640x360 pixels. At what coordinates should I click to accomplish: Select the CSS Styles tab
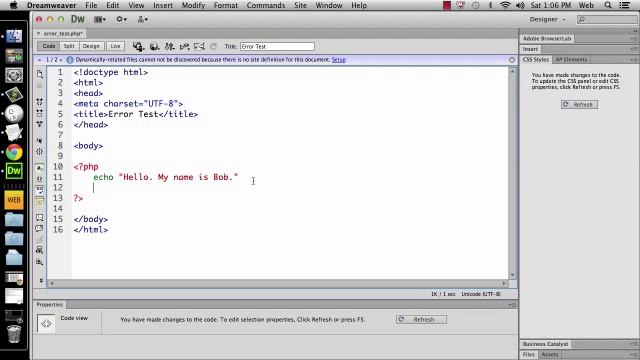click(536, 60)
